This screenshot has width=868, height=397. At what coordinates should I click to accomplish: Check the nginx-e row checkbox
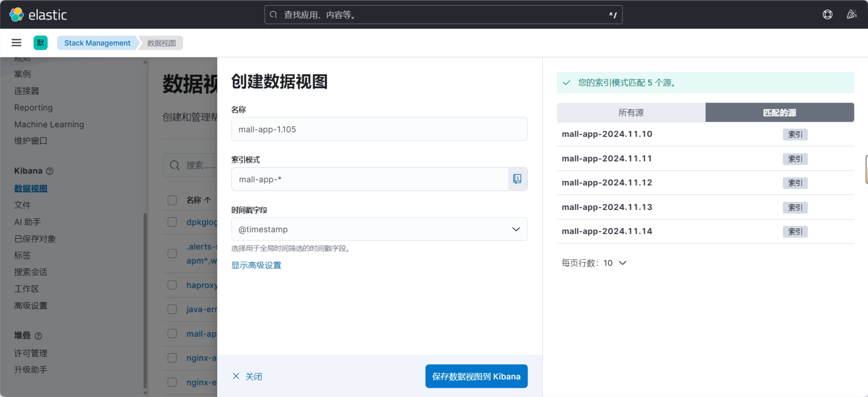[x=172, y=382]
